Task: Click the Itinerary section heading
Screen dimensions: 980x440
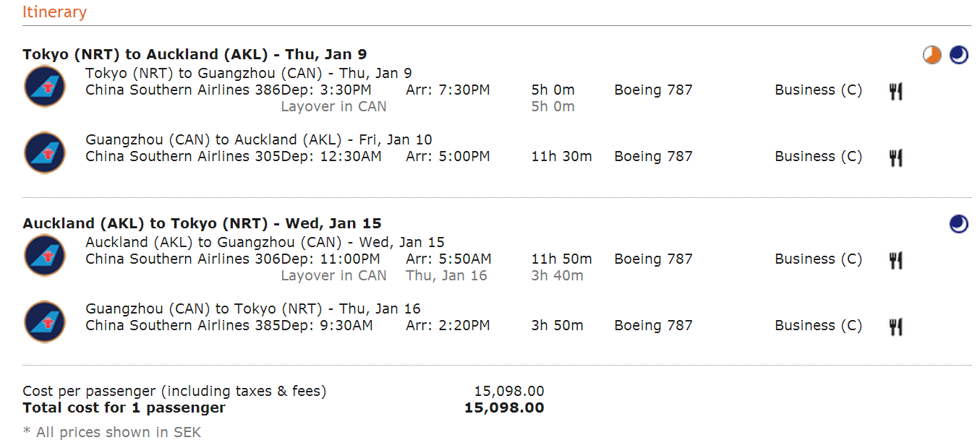Action: pos(54,12)
